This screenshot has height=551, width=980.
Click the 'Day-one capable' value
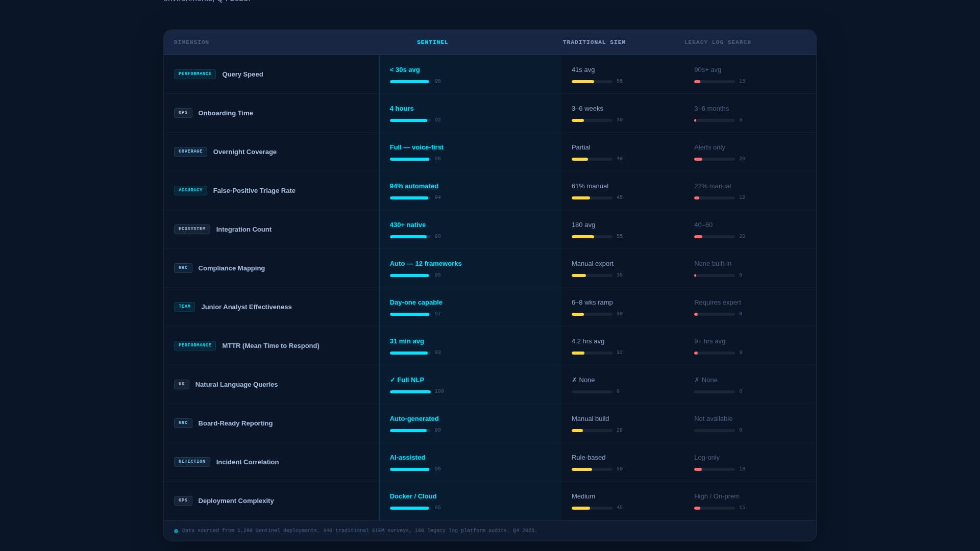click(416, 303)
